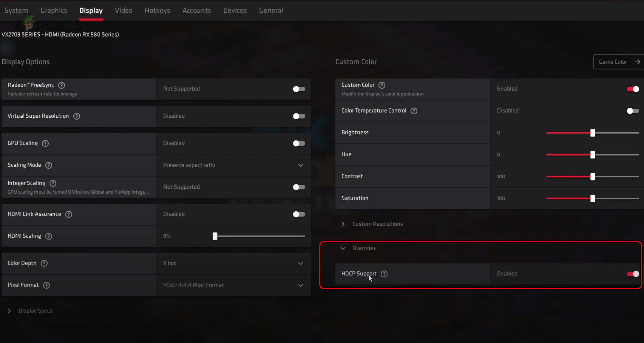Open the Hotkeys tab
Screen dimensions: 644x343
click(x=157, y=11)
